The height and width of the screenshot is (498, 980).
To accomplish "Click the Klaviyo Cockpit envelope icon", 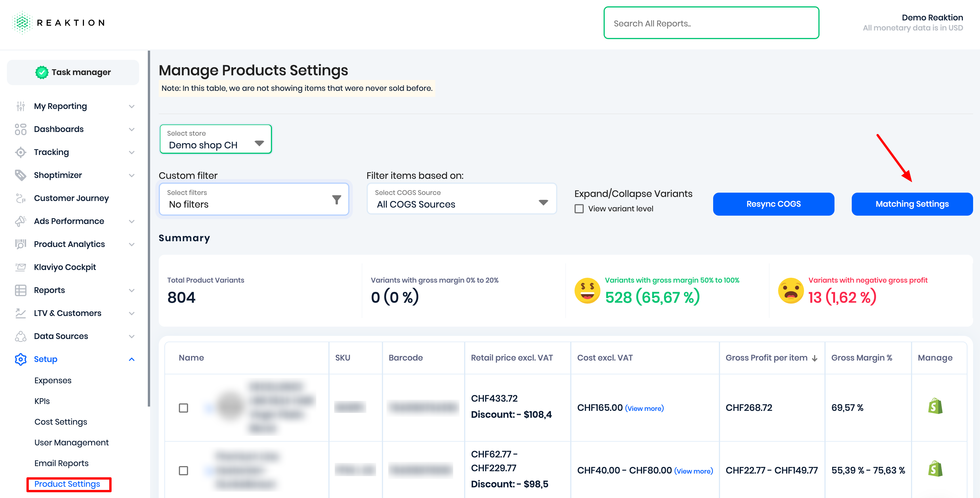I will click(20, 267).
